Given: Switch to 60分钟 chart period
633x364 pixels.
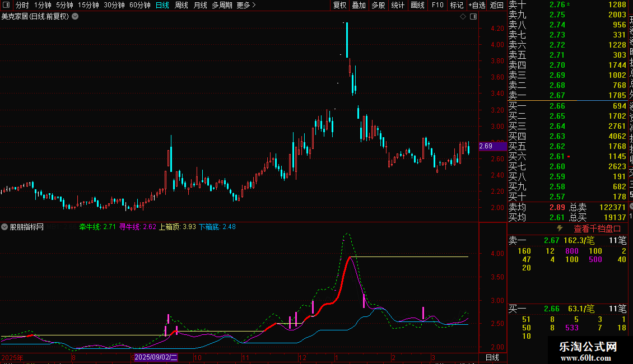Looking at the screenshot, I should pos(139,5).
